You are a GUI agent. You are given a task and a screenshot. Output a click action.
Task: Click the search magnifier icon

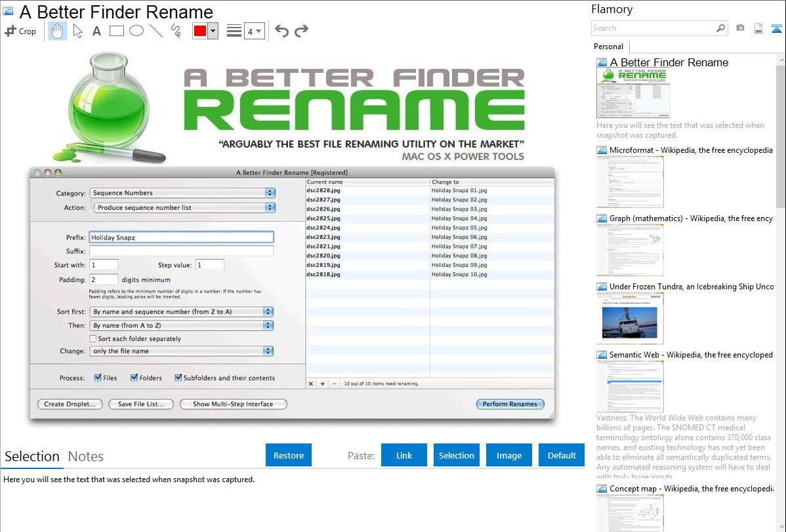[721, 28]
